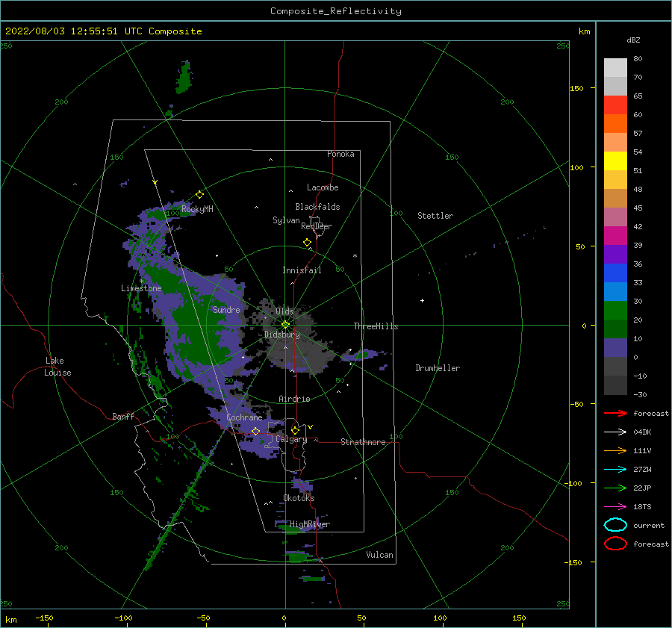Screen dimensions: 672x628
Task: Click the red forecast arrow legend icon
Action: coord(615,413)
